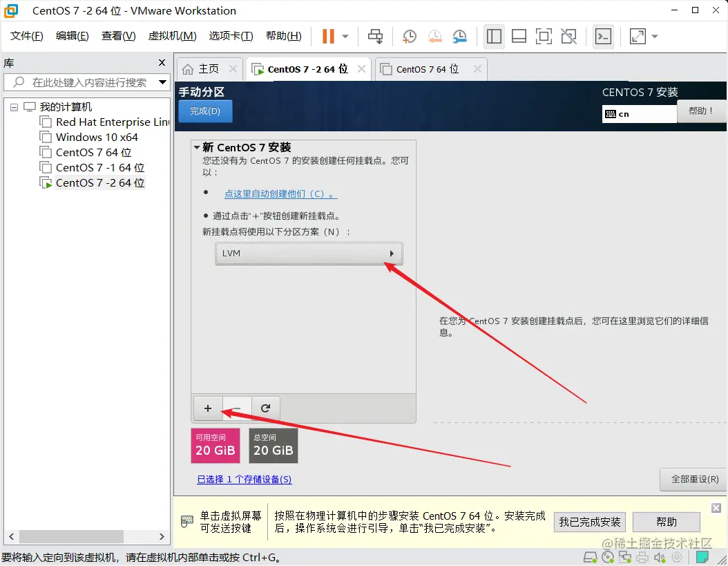Close the 库 library panel

tap(162, 63)
